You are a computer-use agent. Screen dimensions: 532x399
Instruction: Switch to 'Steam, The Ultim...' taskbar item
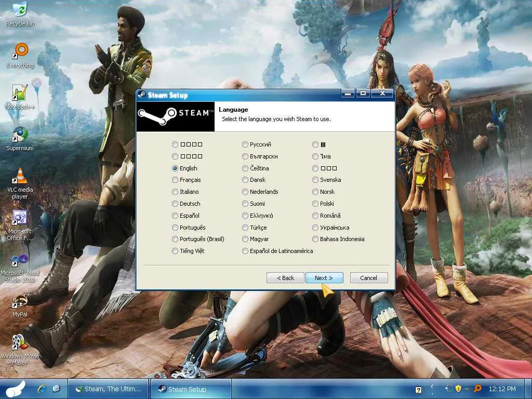pyautogui.click(x=108, y=389)
